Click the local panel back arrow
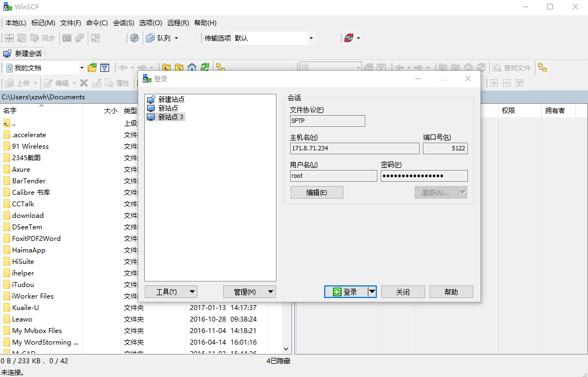The height and width of the screenshot is (377, 588). 123,68
